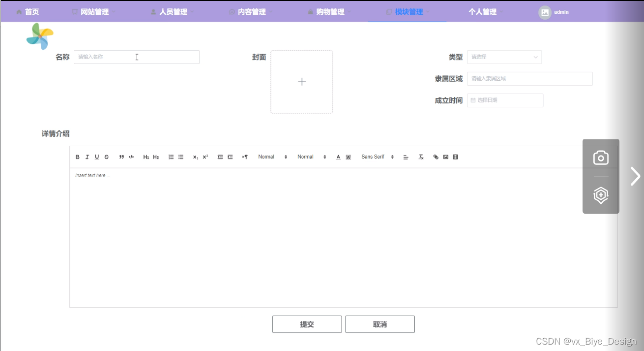Expand the 模块管理 menu
The width and height of the screenshot is (644, 351).
[408, 12]
